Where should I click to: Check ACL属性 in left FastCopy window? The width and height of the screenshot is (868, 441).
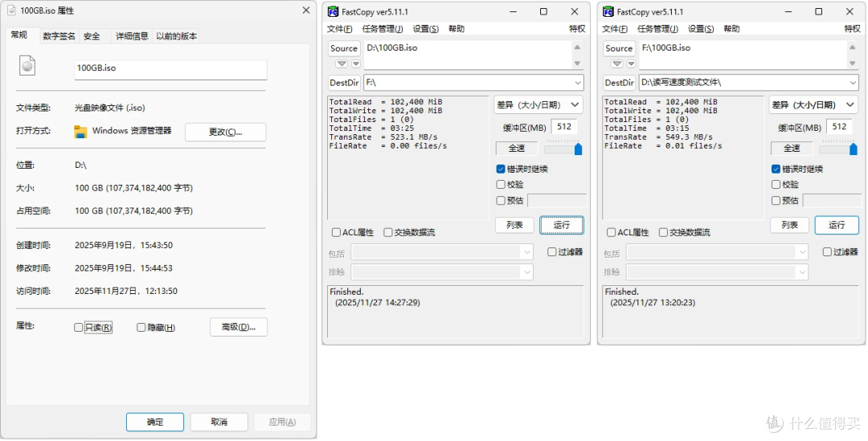click(336, 232)
